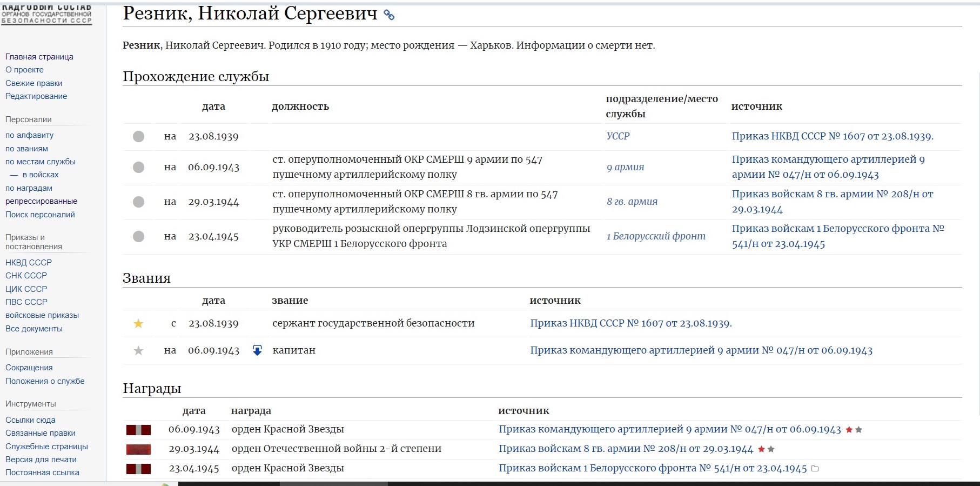The height and width of the screenshot is (486, 980).
Task: Click the red star after the 8 гв. армии award order
Action: coord(762,449)
